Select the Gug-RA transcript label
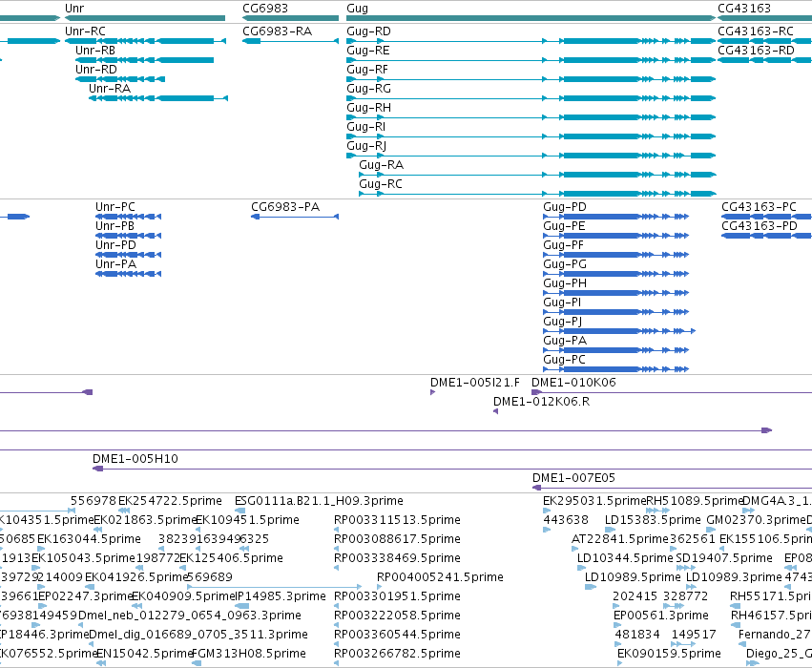 [x=381, y=165]
